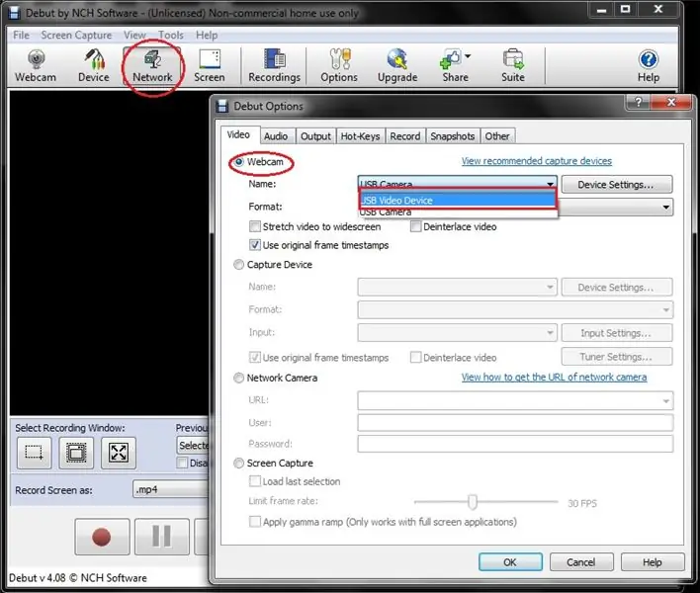700x593 pixels.
Task: Collapse the webcam Name dropdown
Action: (550, 184)
